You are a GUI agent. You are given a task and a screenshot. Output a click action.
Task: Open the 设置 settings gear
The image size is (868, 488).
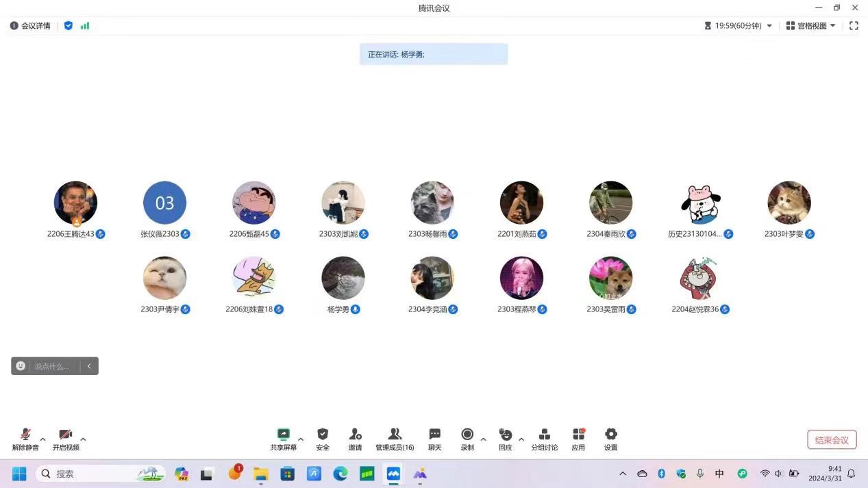click(610, 435)
